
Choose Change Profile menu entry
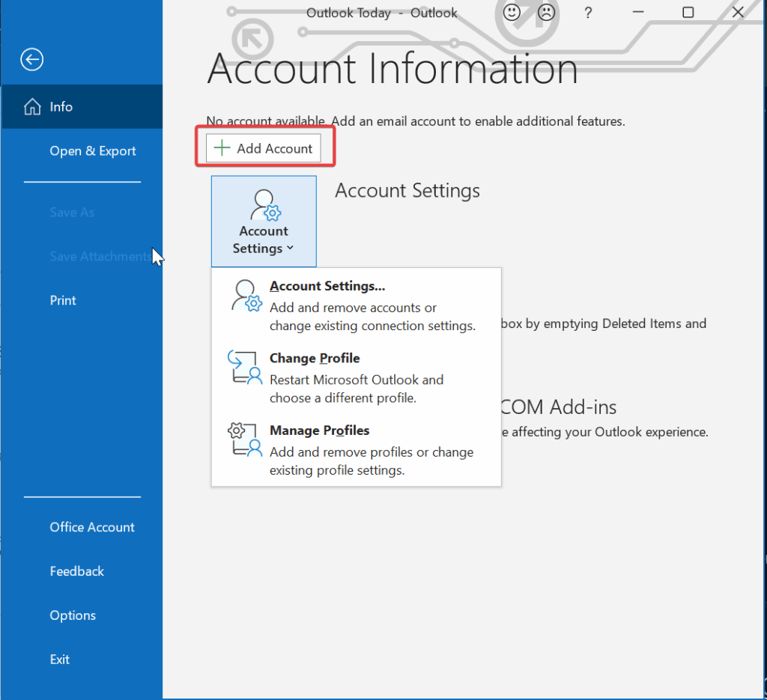tap(315, 359)
